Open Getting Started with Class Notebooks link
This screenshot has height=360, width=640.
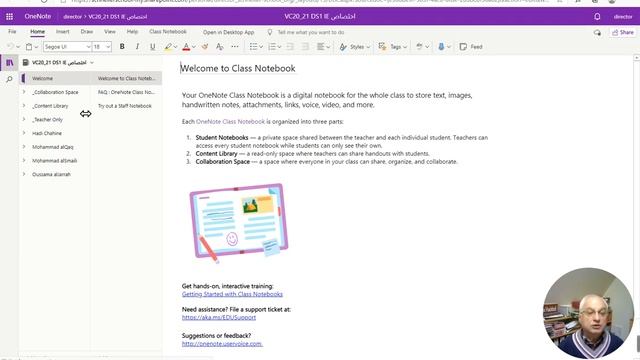(x=232, y=294)
